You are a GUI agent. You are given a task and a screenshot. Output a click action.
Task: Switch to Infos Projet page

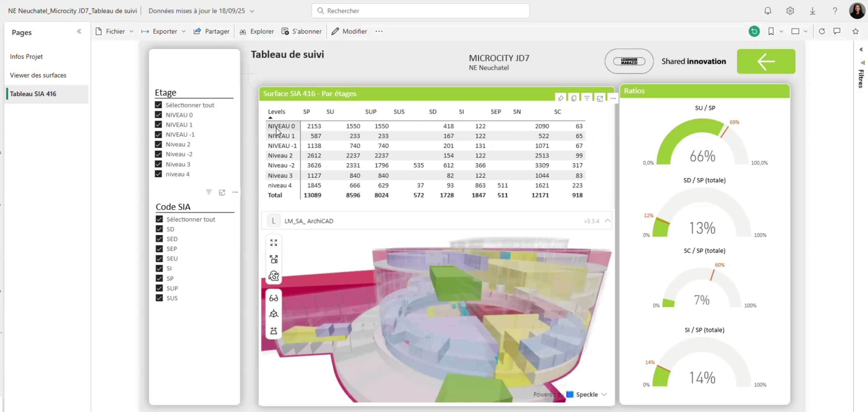point(26,57)
